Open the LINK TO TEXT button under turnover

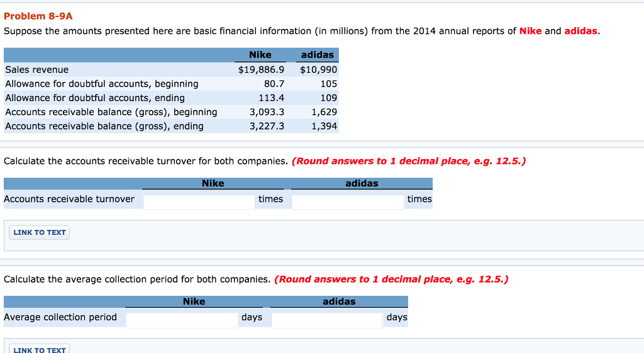(40, 232)
